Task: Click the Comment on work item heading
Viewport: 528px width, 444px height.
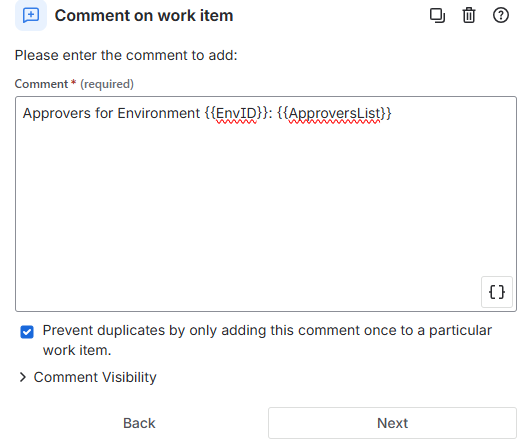Action: 144,15
